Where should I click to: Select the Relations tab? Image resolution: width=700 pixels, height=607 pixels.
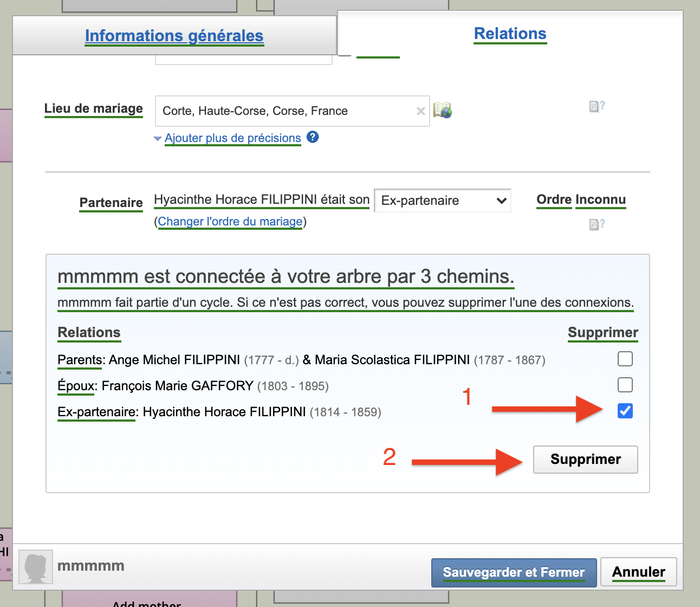[x=510, y=34]
